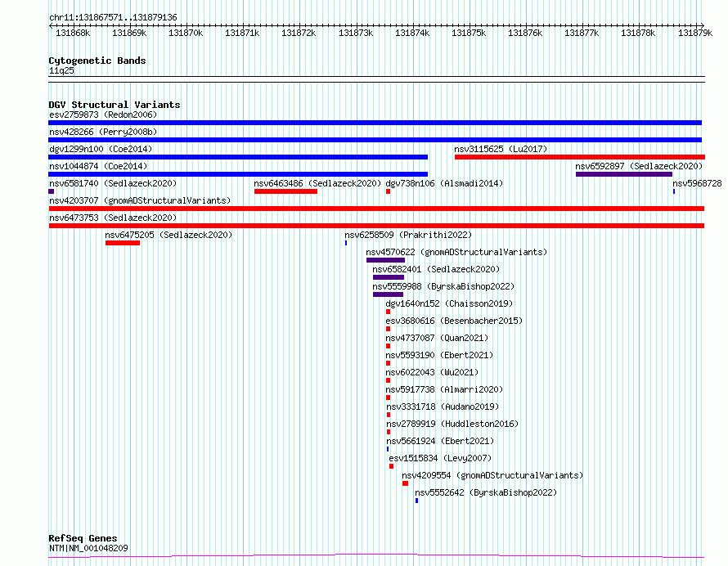The height and width of the screenshot is (566, 728).
Task: Click the nsv6463486 (Sedlazeck2020) label
Action: [x=317, y=183]
